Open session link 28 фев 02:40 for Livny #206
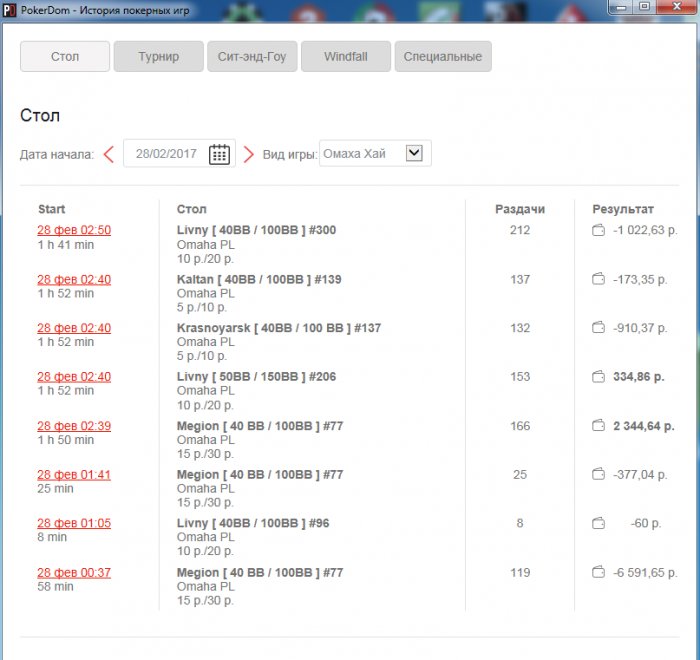This screenshot has width=700, height=660. click(74, 377)
